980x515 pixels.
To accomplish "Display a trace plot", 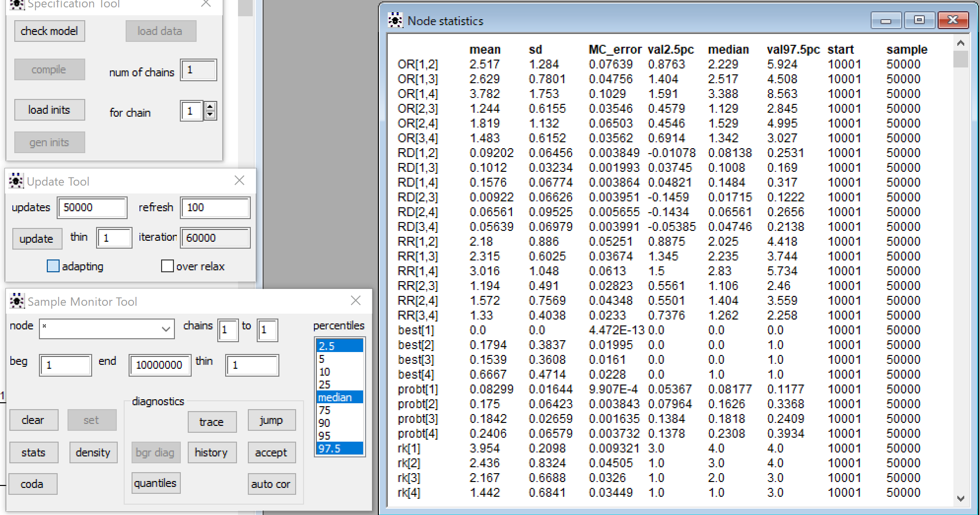I will pyautogui.click(x=212, y=421).
